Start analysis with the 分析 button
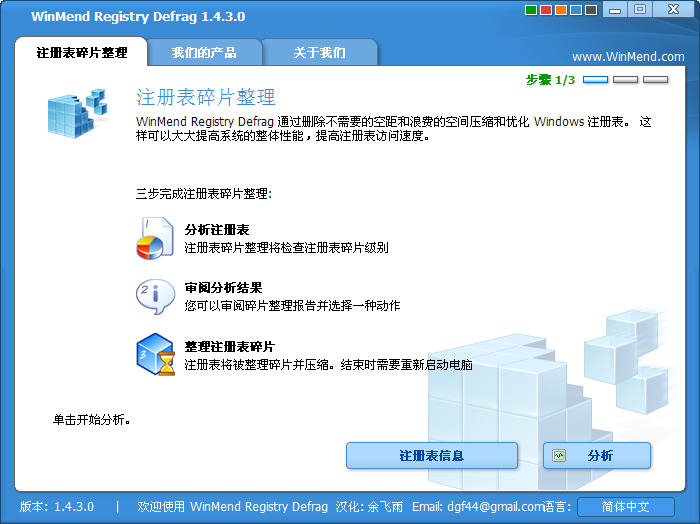This screenshot has width=700, height=524. pyautogui.click(x=597, y=456)
